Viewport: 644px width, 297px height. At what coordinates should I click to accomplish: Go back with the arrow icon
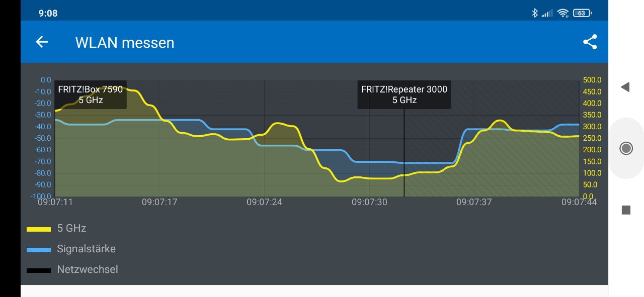(42, 42)
